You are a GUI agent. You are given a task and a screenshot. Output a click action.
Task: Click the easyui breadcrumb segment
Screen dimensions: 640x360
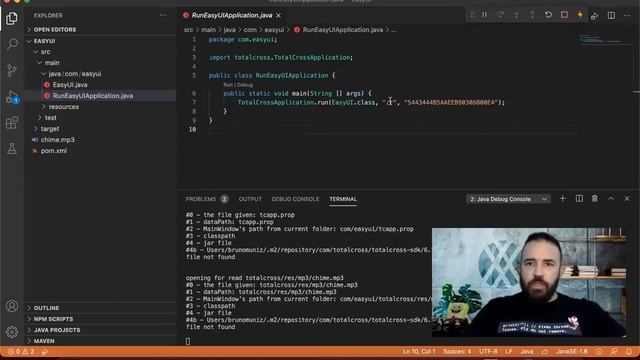pos(274,30)
